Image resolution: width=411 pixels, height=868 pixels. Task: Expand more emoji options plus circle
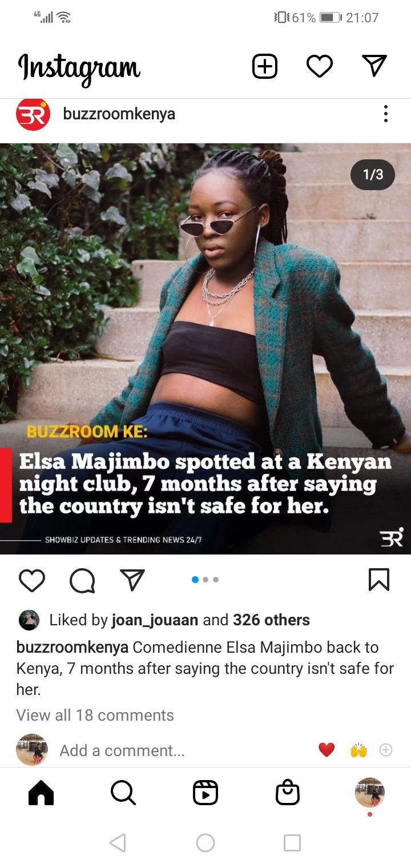pyautogui.click(x=386, y=750)
